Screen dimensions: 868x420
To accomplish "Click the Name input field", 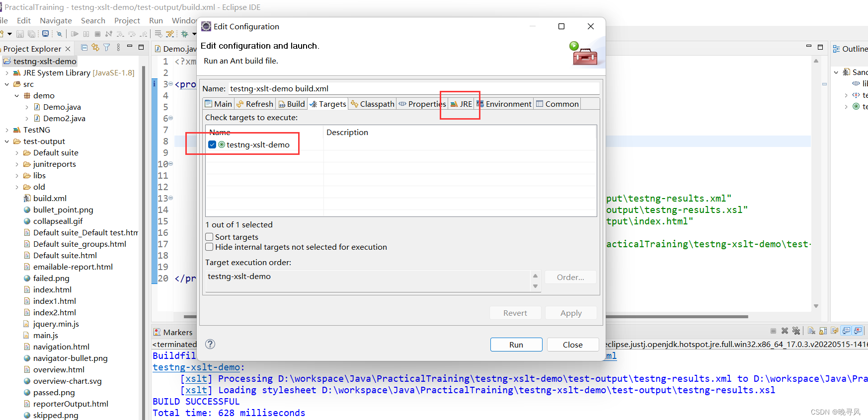I will coord(413,88).
